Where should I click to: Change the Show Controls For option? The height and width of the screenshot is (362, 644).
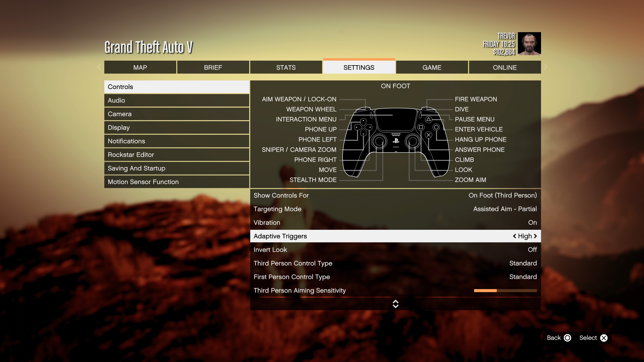point(395,195)
